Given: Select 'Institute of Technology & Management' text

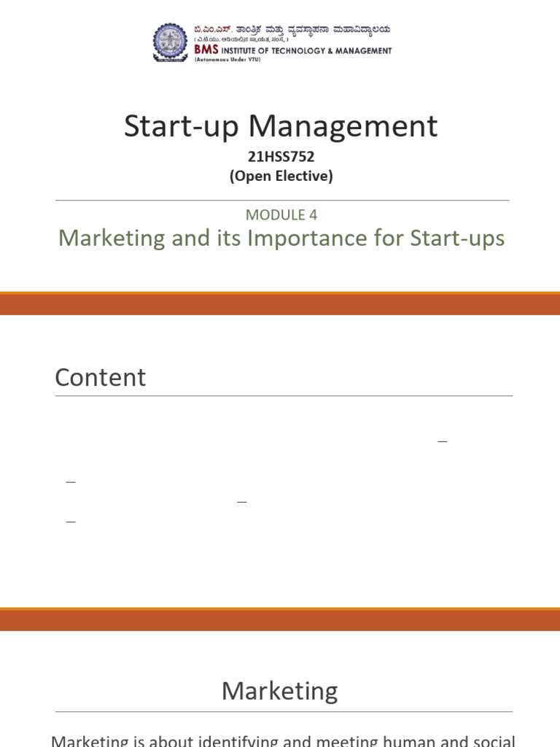Looking at the screenshot, I should (x=306, y=51).
